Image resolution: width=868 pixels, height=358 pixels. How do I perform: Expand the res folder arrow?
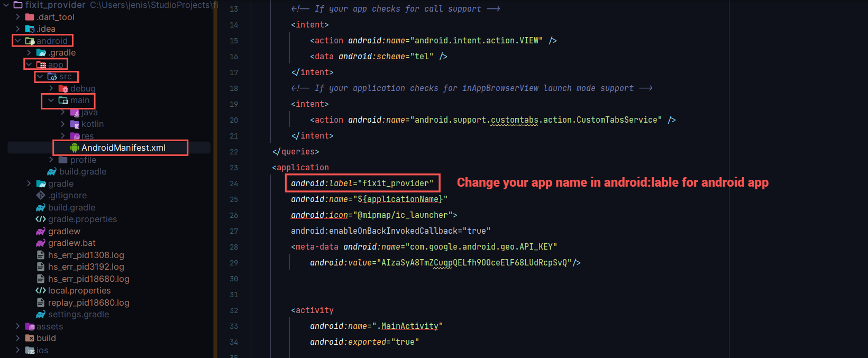[63, 136]
